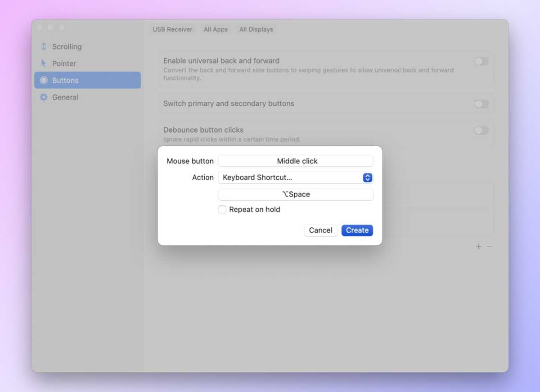
Task: Toggle switch primary and secondary buttons
Action: tap(481, 104)
